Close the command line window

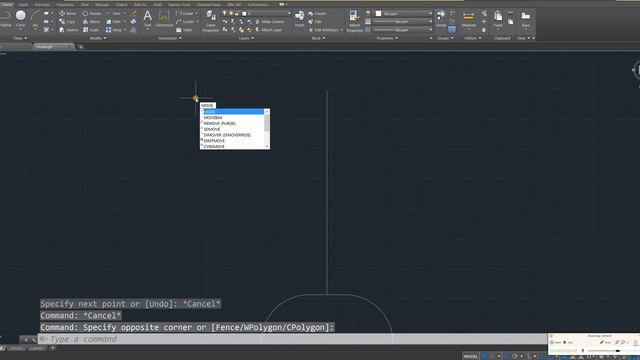[25, 340]
